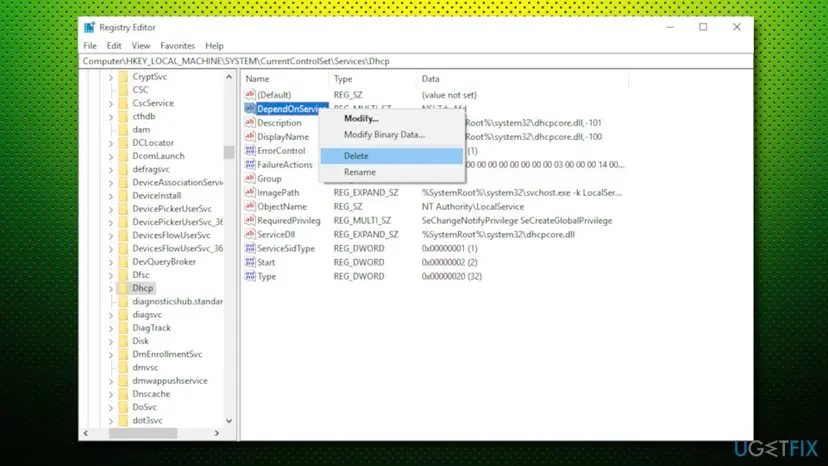Screen dimensions: 828x466
Task: Select the DeviceAssociationServi tree item
Action: (177, 182)
